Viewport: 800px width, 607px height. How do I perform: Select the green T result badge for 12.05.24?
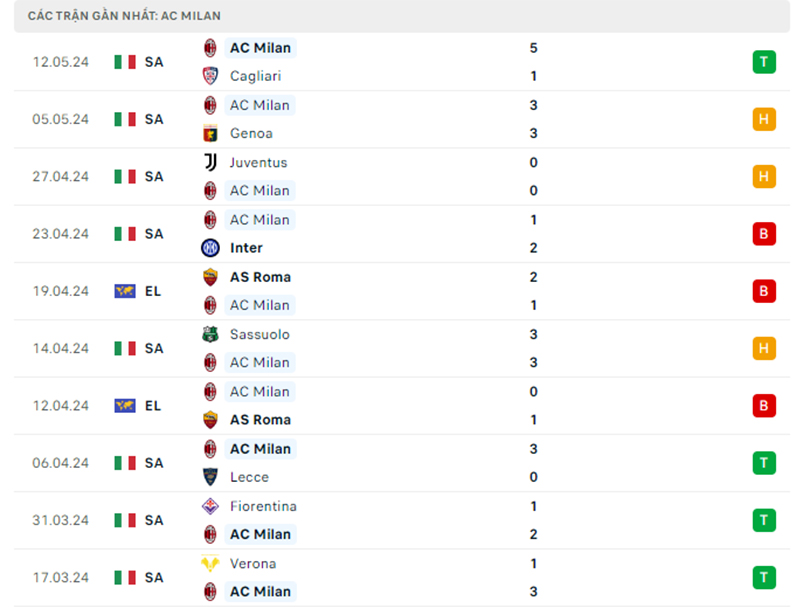pos(764,62)
